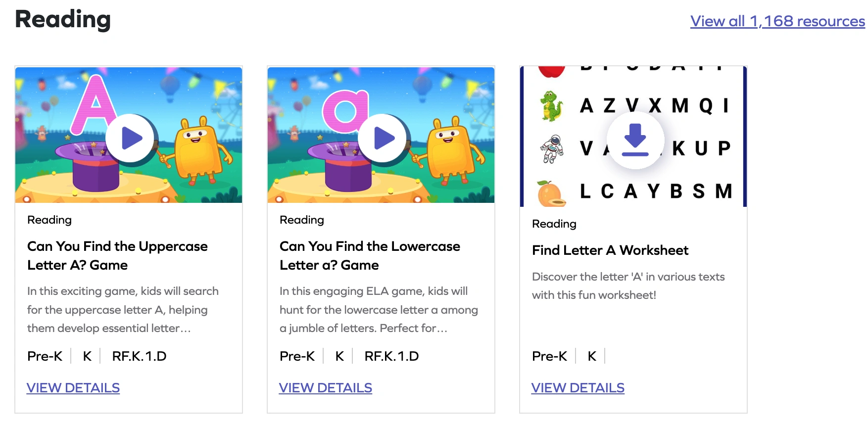Open the Can You Find the Uppercase Letter A title
Viewport: 868px width, 427px height.
point(117,255)
